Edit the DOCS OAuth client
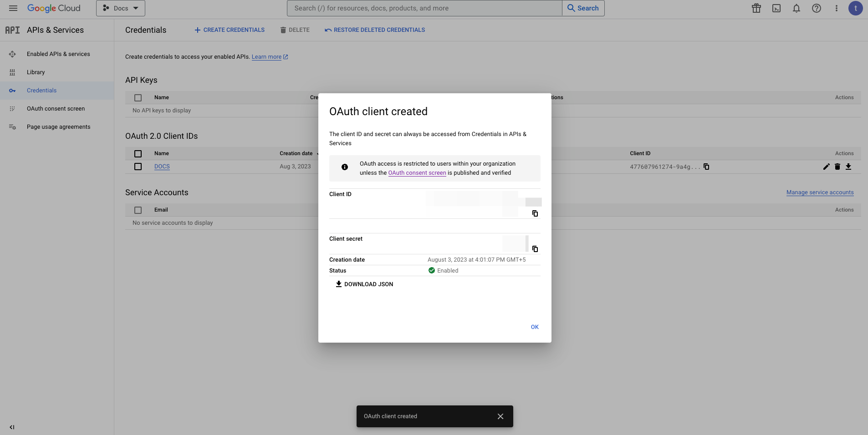 click(827, 167)
